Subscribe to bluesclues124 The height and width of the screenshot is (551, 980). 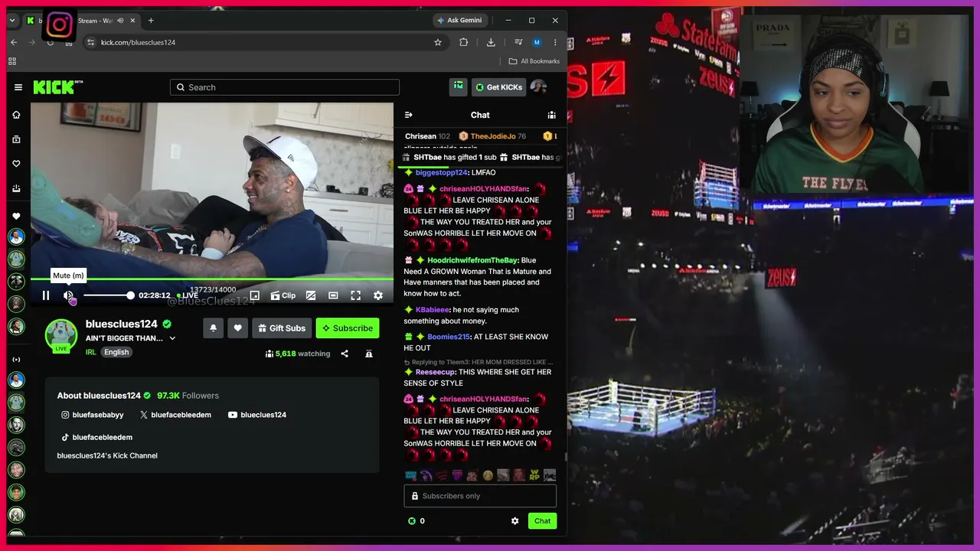tap(348, 328)
